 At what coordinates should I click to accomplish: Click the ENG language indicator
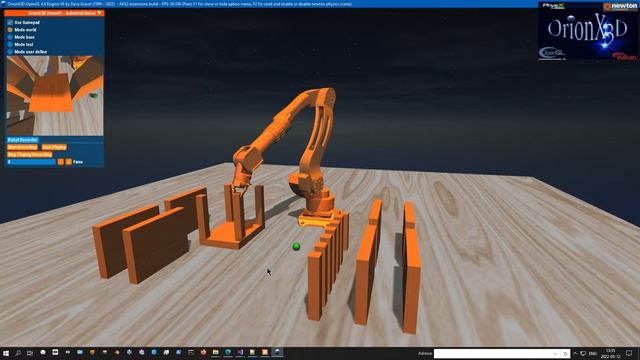[593, 353]
